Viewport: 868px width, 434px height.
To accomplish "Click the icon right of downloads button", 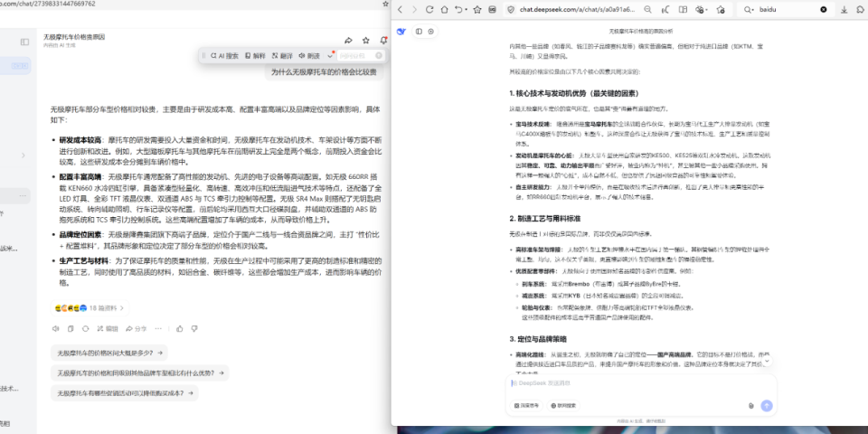I will (x=860, y=9).
